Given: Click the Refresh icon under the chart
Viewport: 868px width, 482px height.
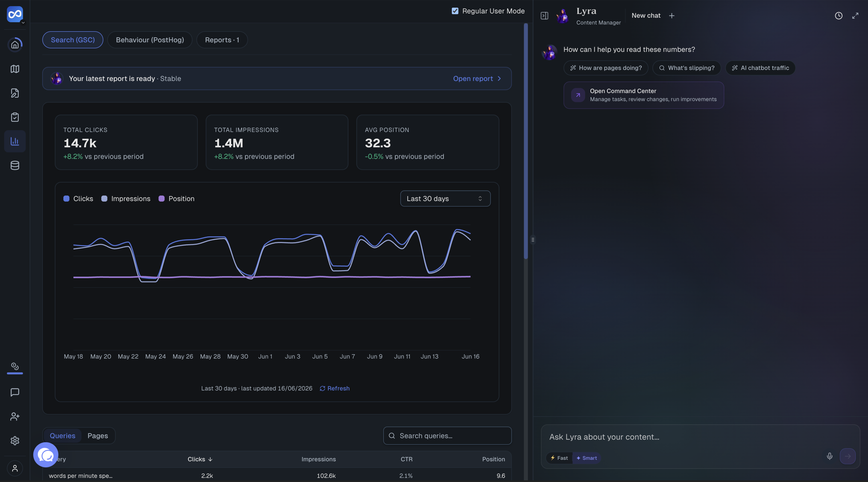Looking at the screenshot, I should click(x=323, y=388).
